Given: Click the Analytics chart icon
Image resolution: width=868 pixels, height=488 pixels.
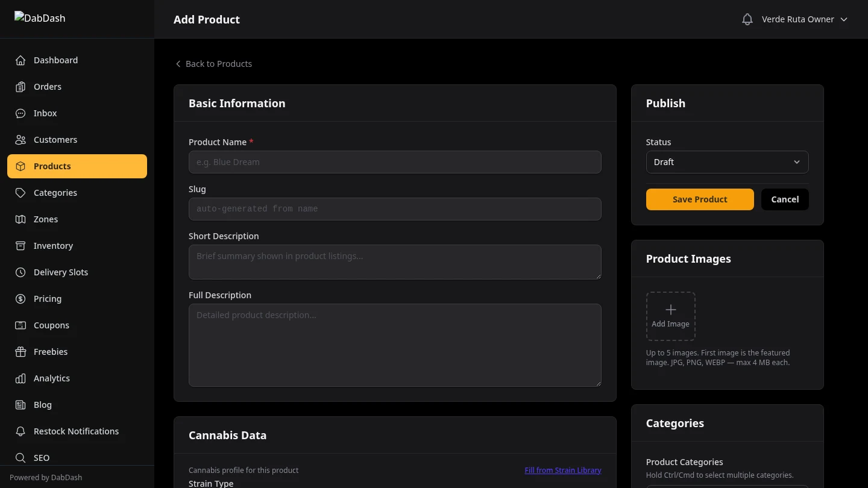Looking at the screenshot, I should pos(20,378).
